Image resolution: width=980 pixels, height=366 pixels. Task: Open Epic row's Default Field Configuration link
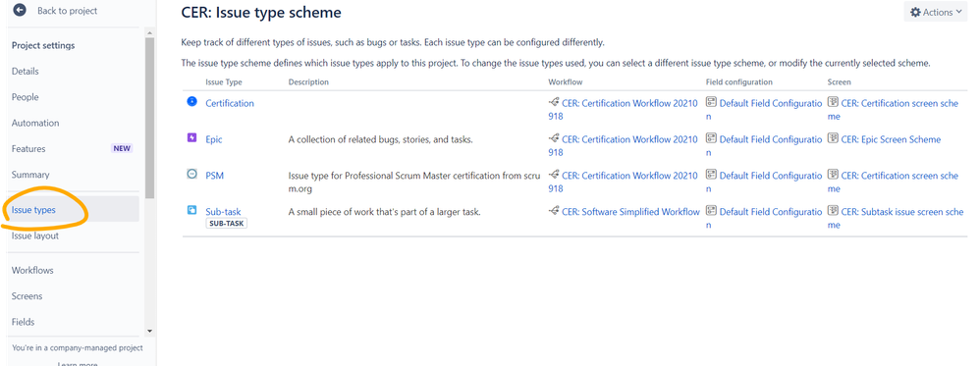point(764,146)
